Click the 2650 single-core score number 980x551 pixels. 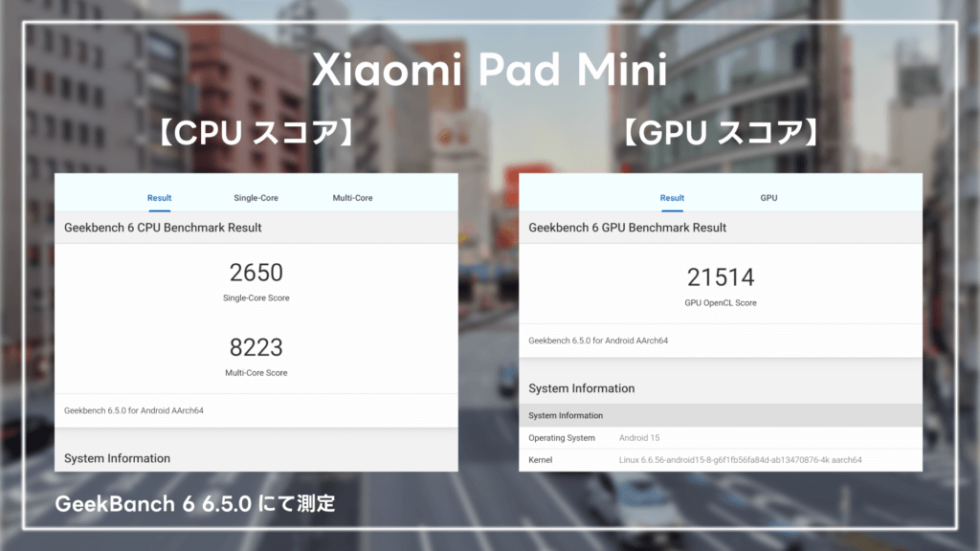coord(256,274)
